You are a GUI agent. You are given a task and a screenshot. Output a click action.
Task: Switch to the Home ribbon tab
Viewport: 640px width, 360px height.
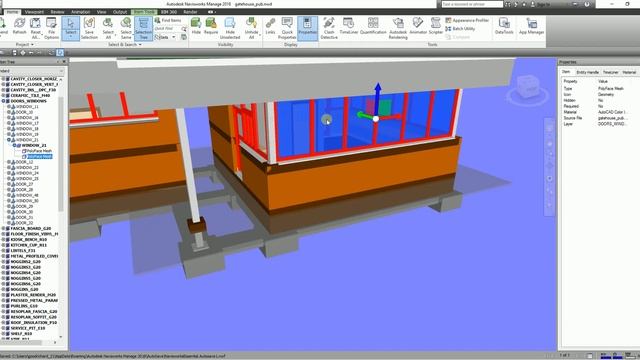pos(12,12)
